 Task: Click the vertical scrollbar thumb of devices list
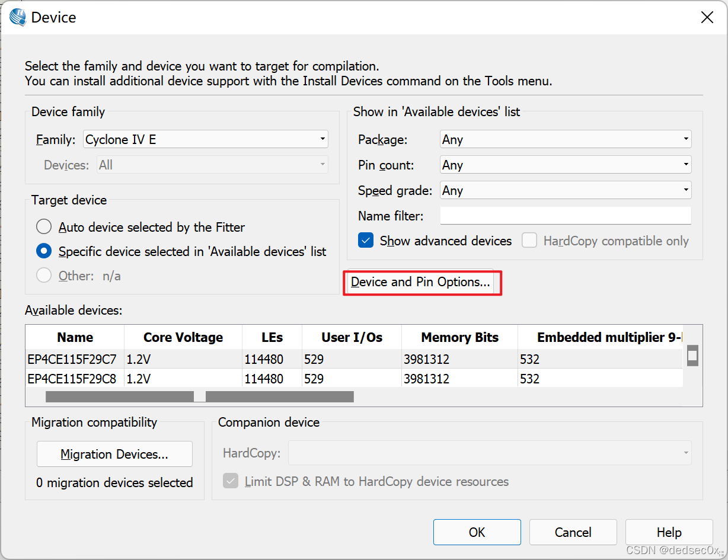click(692, 356)
